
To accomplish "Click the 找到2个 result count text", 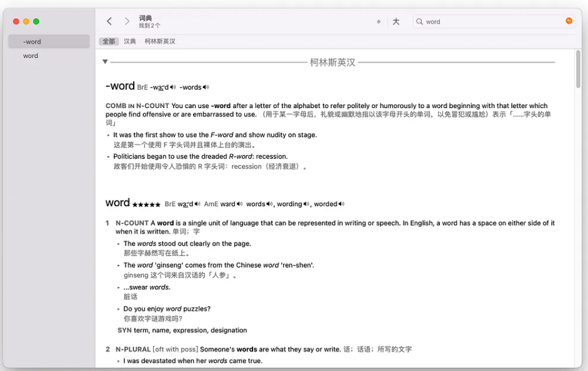I will (x=149, y=26).
